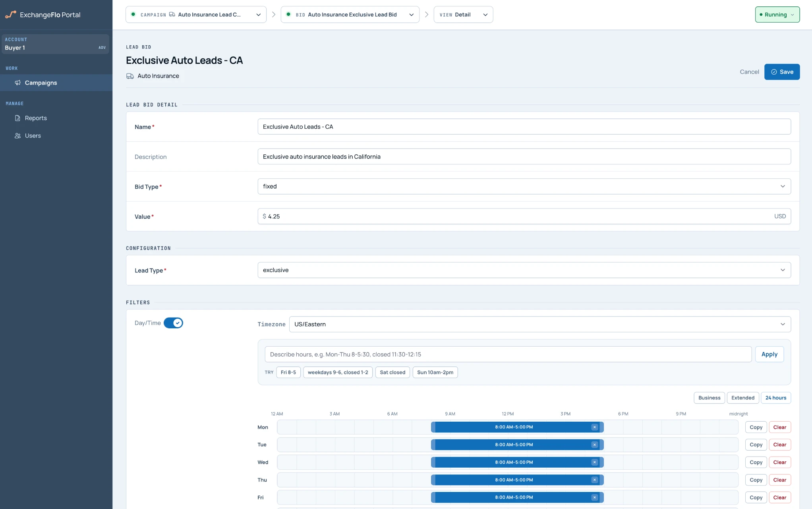Click into the Name input field
The image size is (812, 509).
coord(524,127)
